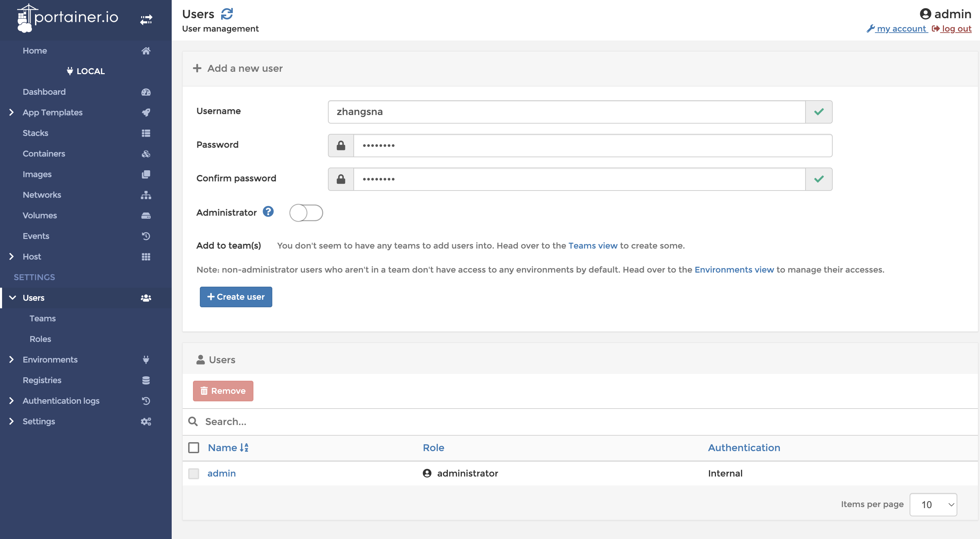Click the Home house icon
The height and width of the screenshot is (539, 980).
tap(146, 50)
